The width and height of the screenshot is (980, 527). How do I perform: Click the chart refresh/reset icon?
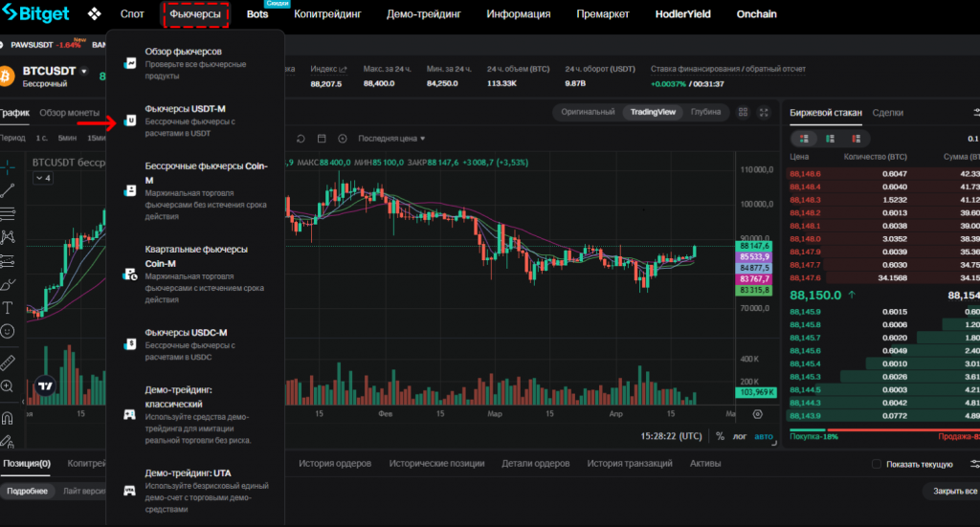click(301, 139)
